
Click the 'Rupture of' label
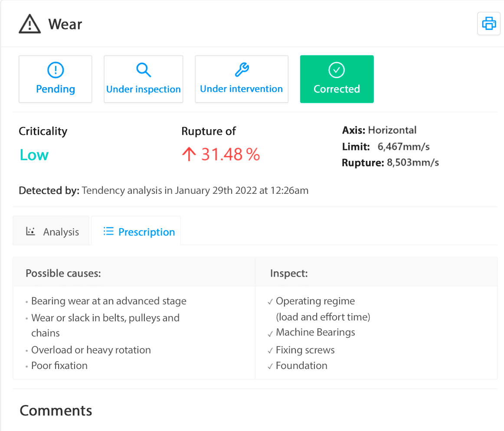[x=209, y=131]
